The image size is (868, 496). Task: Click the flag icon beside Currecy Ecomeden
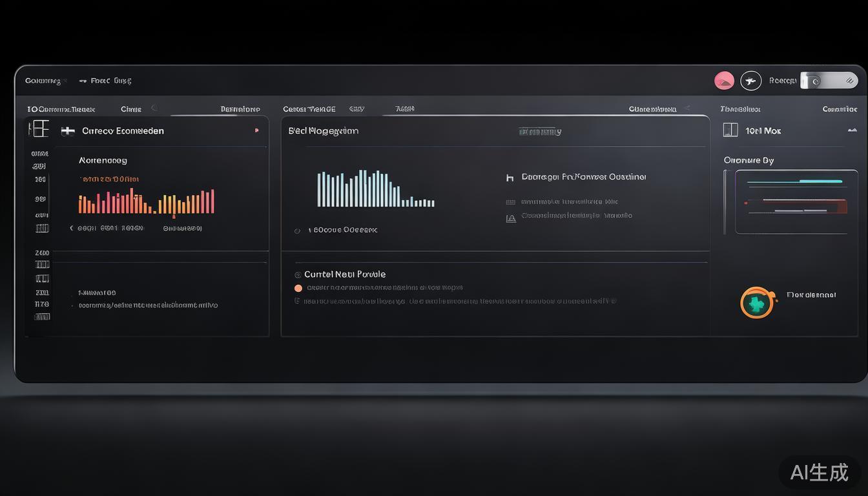click(x=68, y=131)
